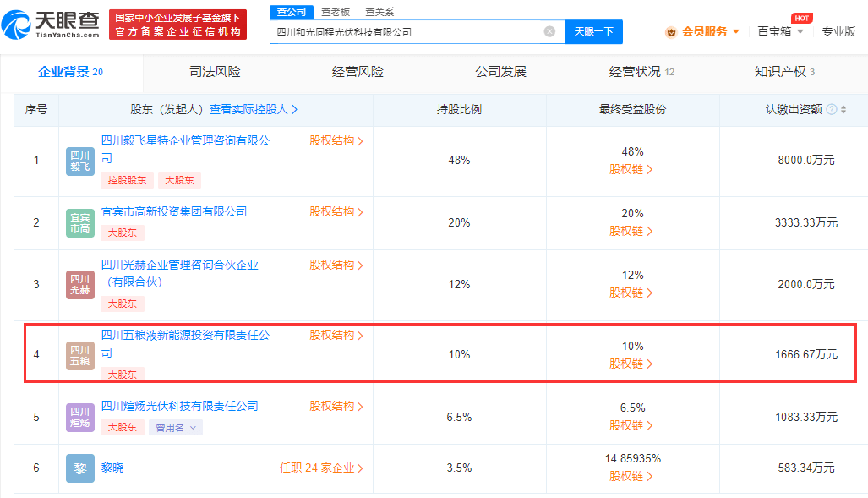868x498 pixels.
Task: Open 股权链 under the 48% share
Action: tap(631, 169)
